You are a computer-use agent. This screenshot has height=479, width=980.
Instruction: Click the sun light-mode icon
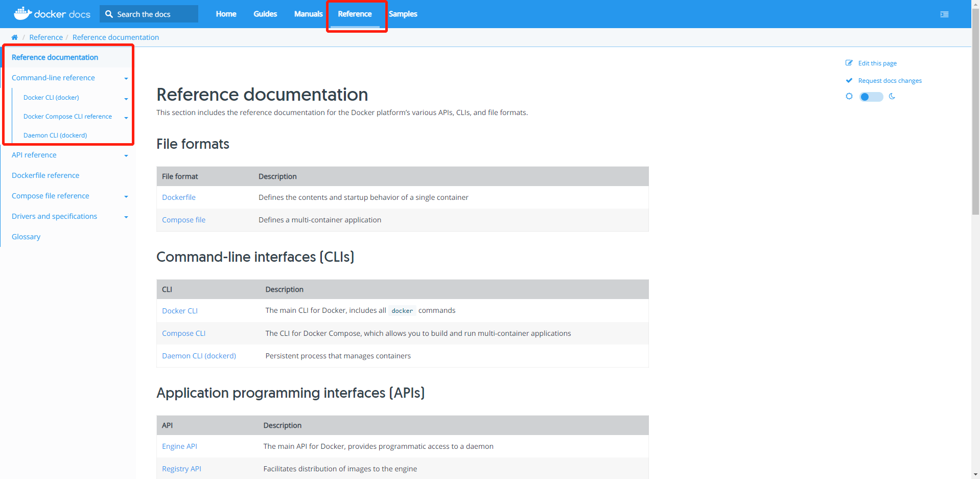pos(849,96)
